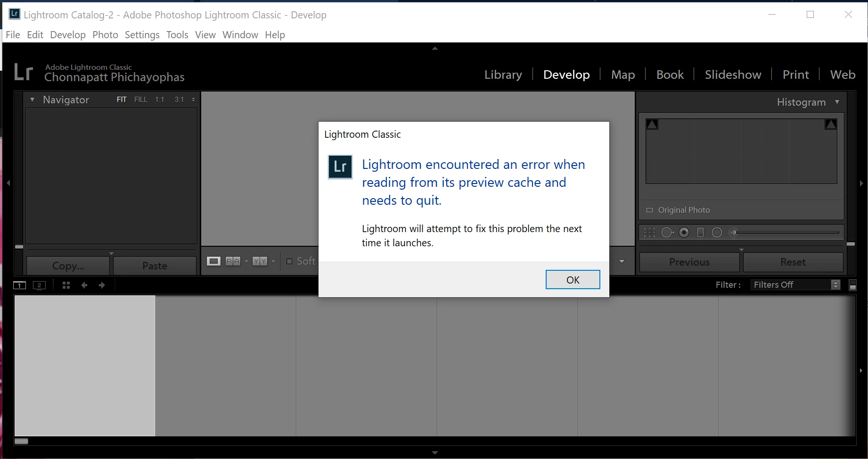868x459 pixels.
Task: Go forward with the right arrow icon
Action: [x=102, y=285]
